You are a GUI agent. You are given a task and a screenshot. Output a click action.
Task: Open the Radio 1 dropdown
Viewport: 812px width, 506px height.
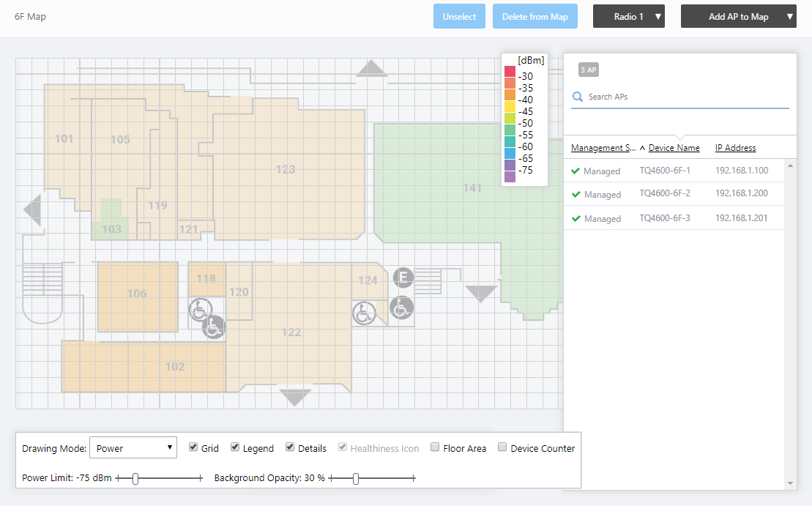click(629, 17)
